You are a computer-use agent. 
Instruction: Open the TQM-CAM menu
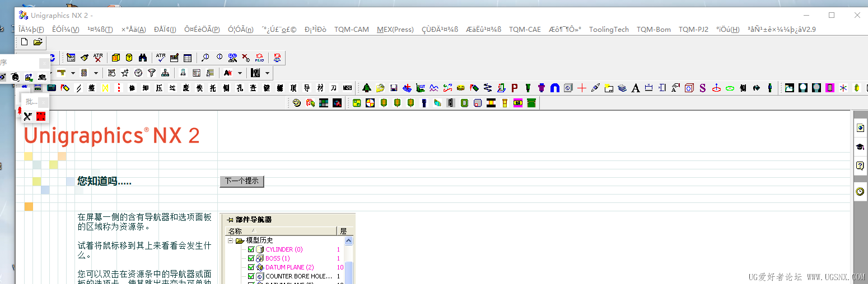click(352, 30)
